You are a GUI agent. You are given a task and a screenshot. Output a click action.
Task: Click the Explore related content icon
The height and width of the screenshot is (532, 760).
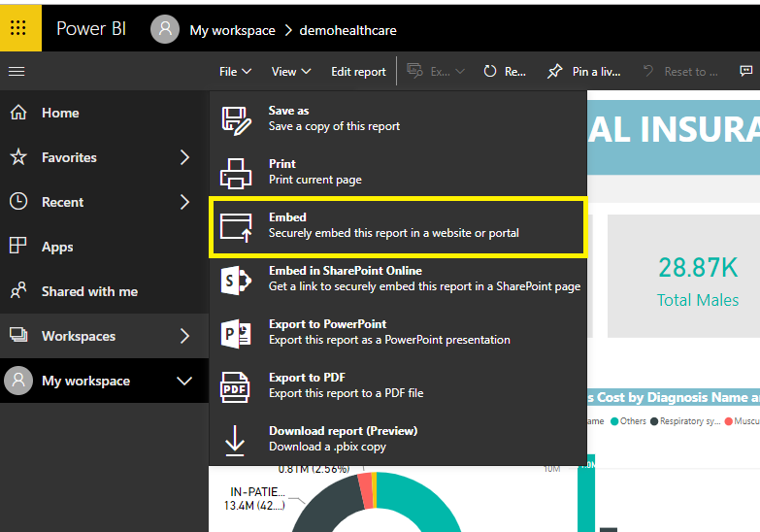[414, 71]
